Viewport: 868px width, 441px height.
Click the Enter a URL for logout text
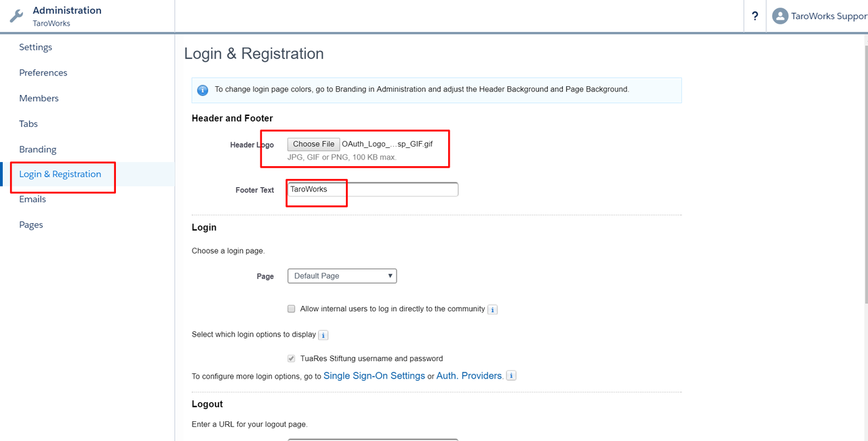tap(250, 425)
